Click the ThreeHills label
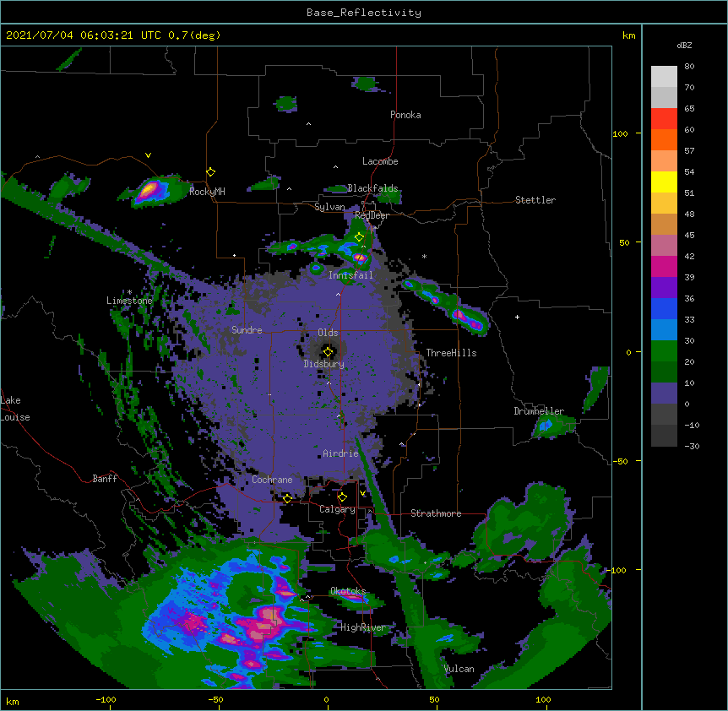Viewport: 728px width, 711px height. pos(451,353)
